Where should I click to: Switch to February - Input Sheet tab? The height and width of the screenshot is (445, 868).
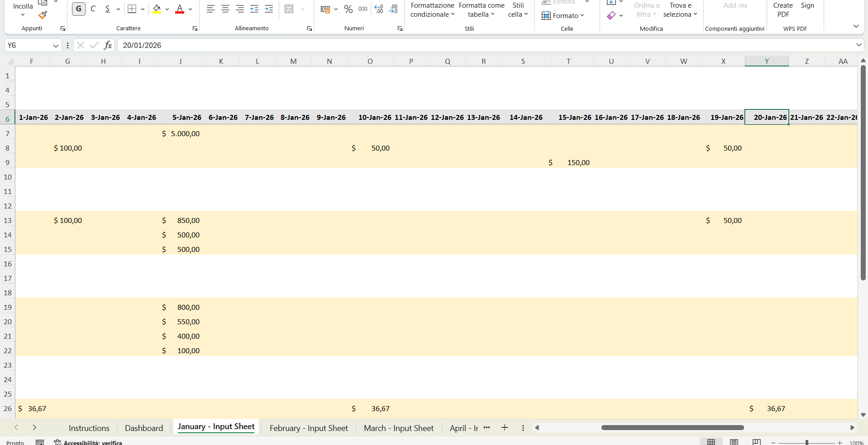(309, 428)
